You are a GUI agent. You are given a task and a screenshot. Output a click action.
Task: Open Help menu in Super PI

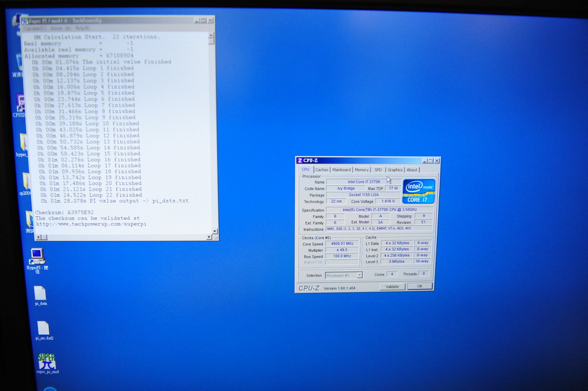coord(83,28)
